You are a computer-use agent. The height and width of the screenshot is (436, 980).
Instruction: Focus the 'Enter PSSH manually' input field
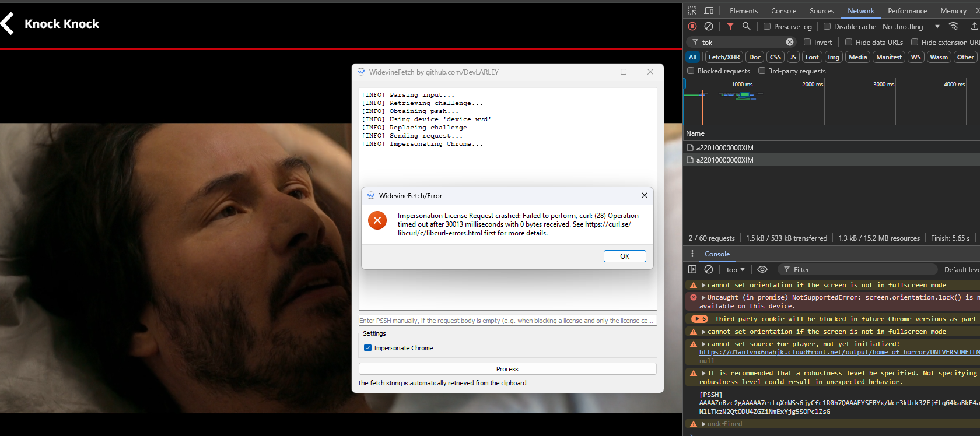pos(508,321)
